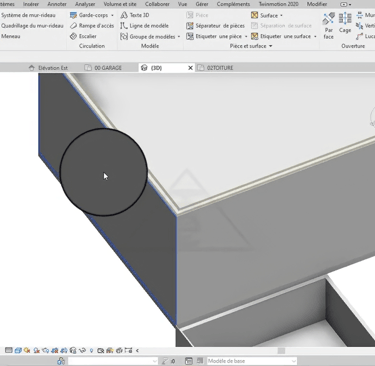The width and height of the screenshot is (375, 366).
Task: Select the Ligne de modèle tool
Action: click(144, 26)
